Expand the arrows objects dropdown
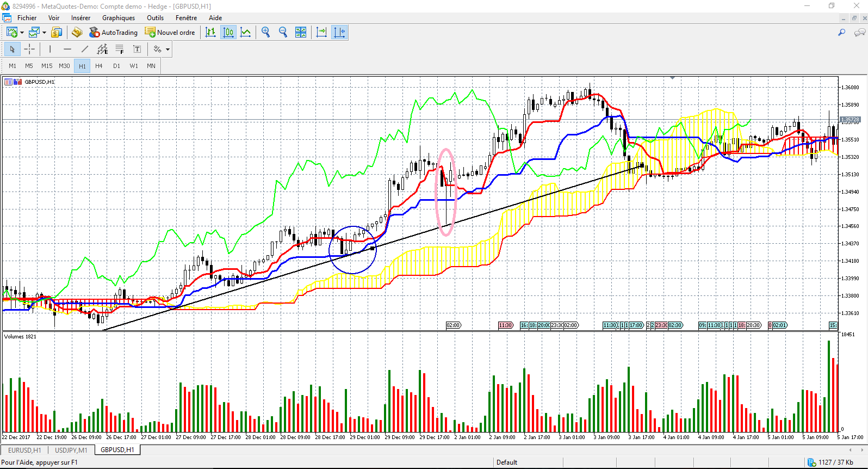Viewport: 868px width, 469px height. 168,50
